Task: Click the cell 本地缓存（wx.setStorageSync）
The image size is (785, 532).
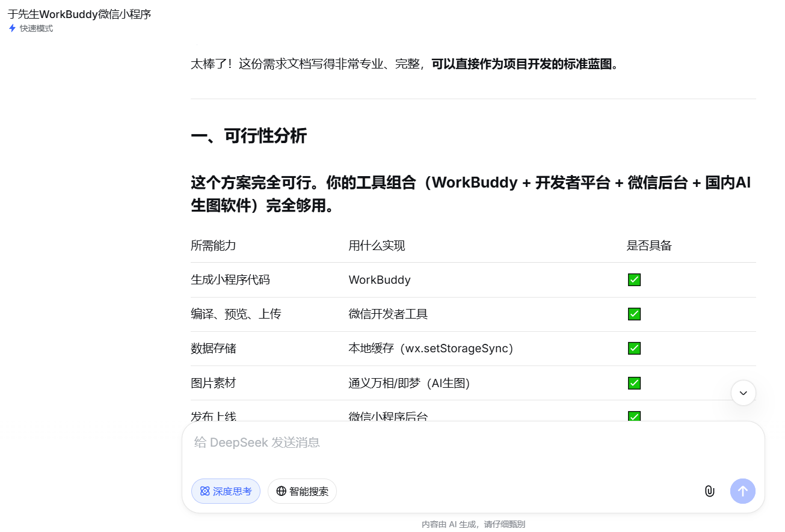Action: [431, 348]
